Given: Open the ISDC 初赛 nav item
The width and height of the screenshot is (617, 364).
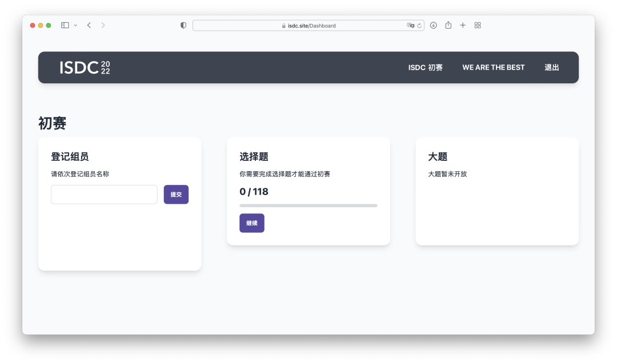Looking at the screenshot, I should [425, 67].
